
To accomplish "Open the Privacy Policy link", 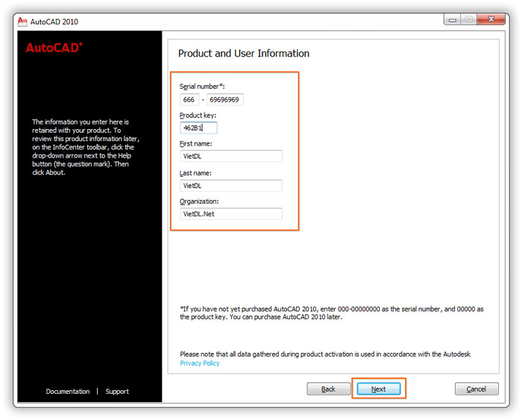I will [200, 363].
